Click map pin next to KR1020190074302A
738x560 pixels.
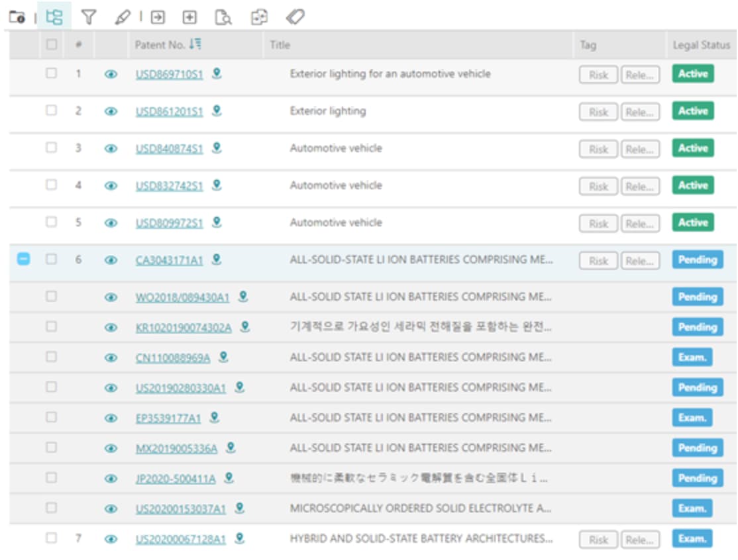(x=244, y=326)
